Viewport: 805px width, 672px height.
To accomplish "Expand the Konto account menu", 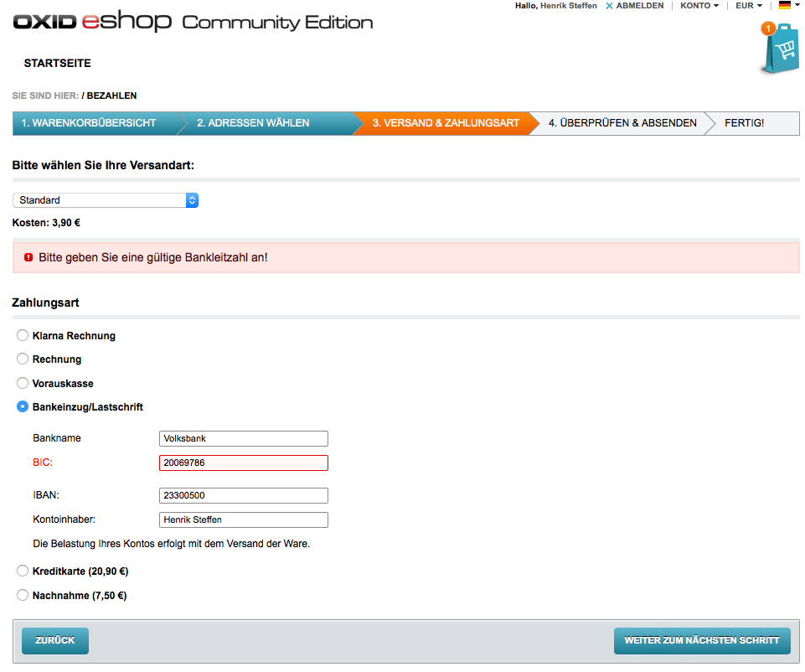I will 699,6.
